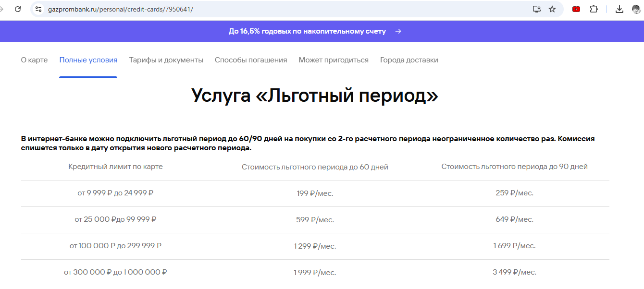Open site information icon in address bar
Image resolution: width=644 pixels, height=289 pixels.
click(39, 9)
